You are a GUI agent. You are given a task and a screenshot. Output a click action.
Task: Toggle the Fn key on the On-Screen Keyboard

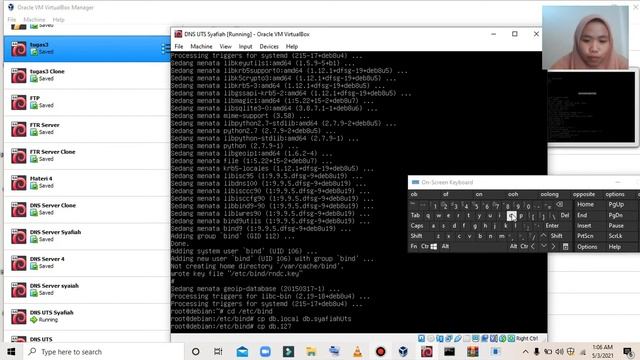click(414, 246)
